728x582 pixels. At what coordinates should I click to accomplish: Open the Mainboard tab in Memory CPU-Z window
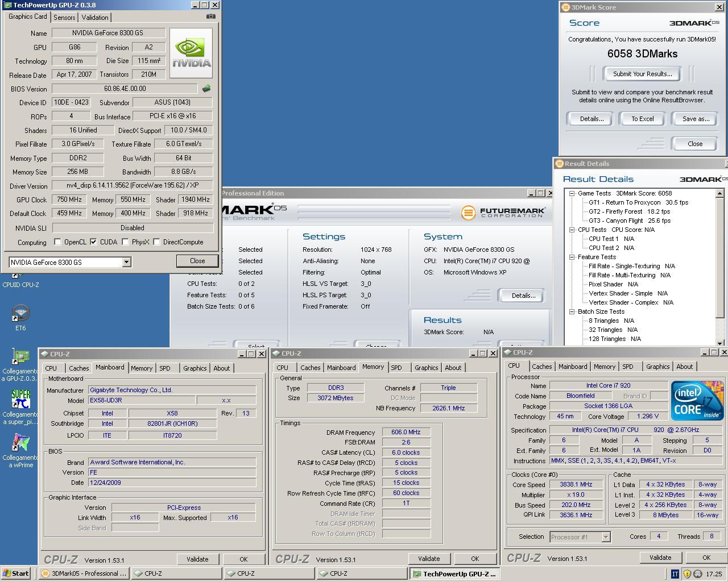click(341, 368)
